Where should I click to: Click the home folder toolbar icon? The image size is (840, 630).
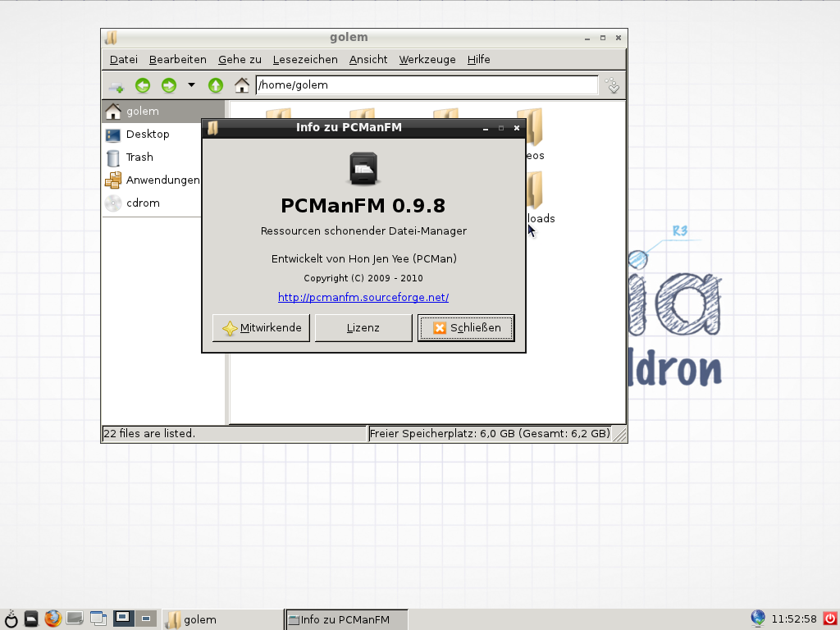point(242,85)
